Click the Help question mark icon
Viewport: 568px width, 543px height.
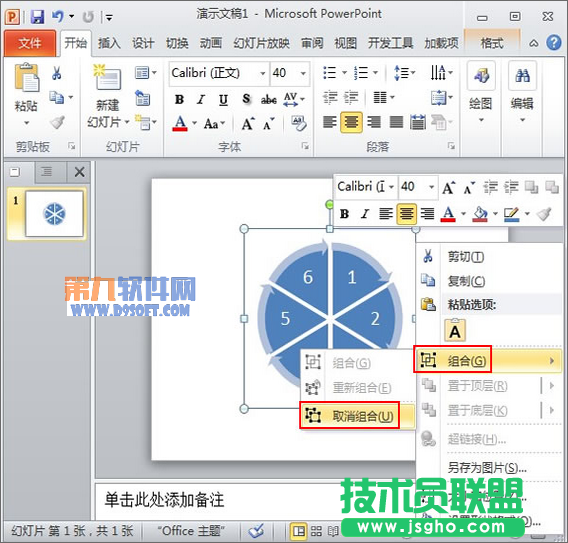554,43
